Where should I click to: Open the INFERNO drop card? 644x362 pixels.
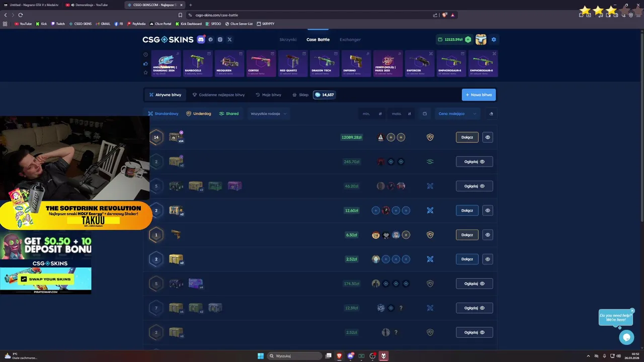pyautogui.click(x=356, y=63)
